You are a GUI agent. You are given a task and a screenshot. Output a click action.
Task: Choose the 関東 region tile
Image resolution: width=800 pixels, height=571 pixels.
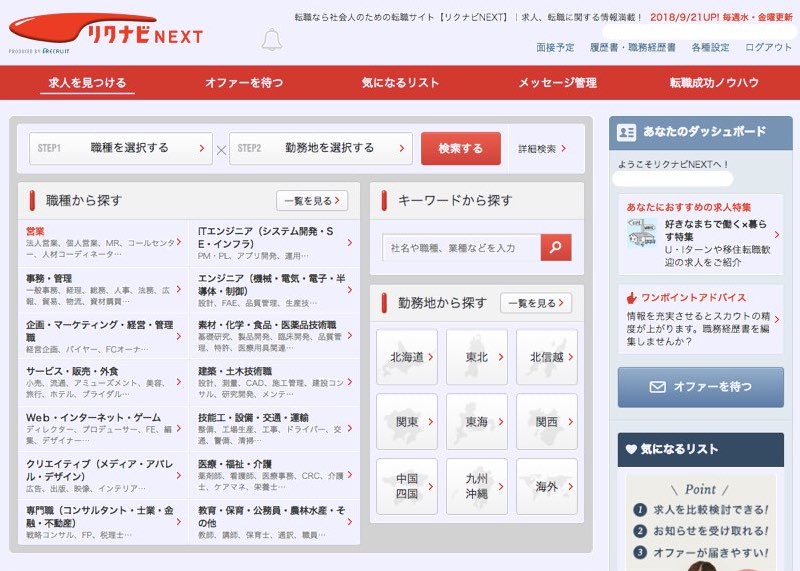click(x=407, y=421)
